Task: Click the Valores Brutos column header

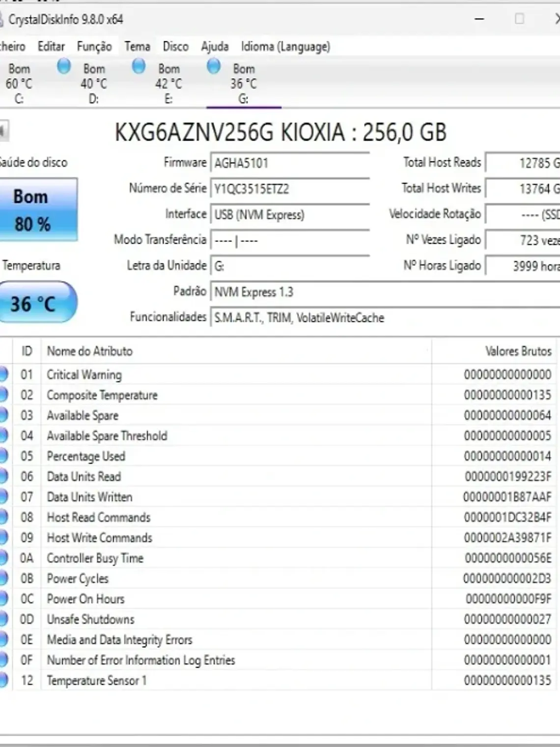Action: 495,351
